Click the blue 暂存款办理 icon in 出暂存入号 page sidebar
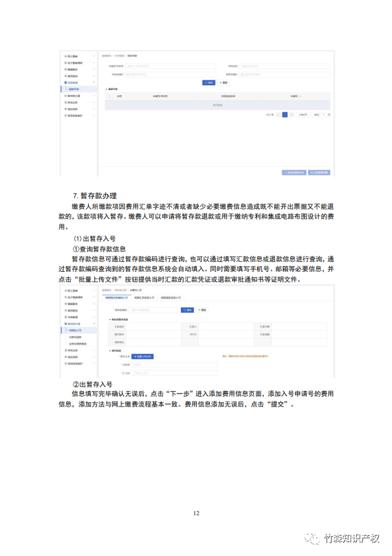Viewport: 392px width, 556px height. (65, 324)
